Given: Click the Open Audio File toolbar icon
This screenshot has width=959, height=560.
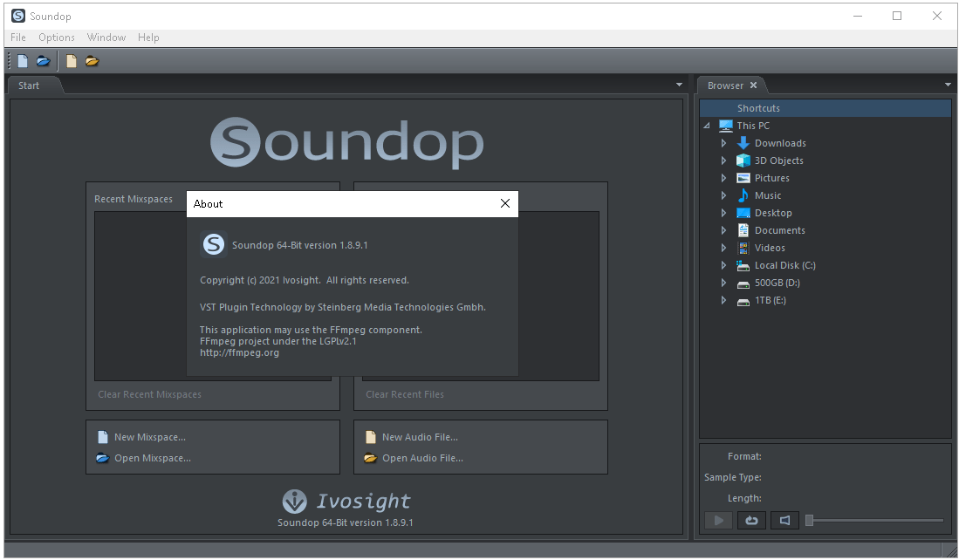Looking at the screenshot, I should pyautogui.click(x=92, y=61).
